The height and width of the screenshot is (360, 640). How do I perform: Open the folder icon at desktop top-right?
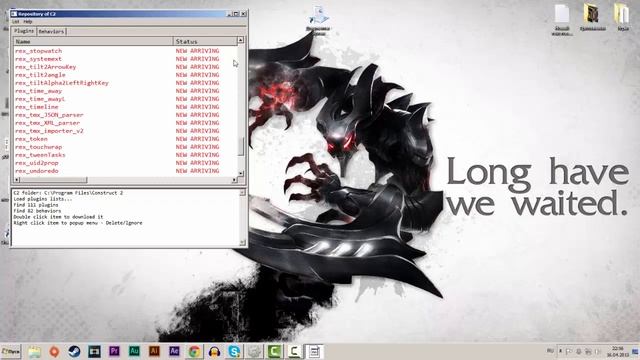tap(622, 17)
